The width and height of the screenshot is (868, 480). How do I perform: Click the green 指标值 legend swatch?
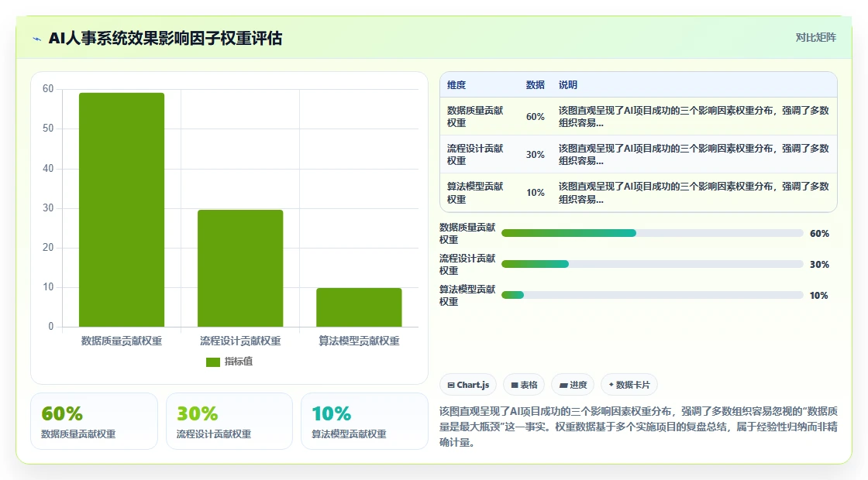tap(213, 362)
